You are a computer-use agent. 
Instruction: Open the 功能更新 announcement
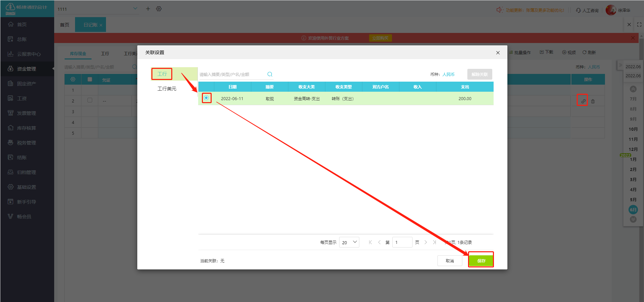pos(531,10)
